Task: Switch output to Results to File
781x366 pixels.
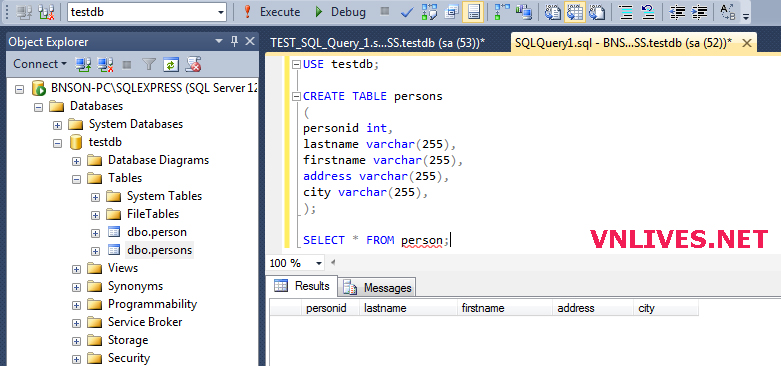Action: point(597,12)
